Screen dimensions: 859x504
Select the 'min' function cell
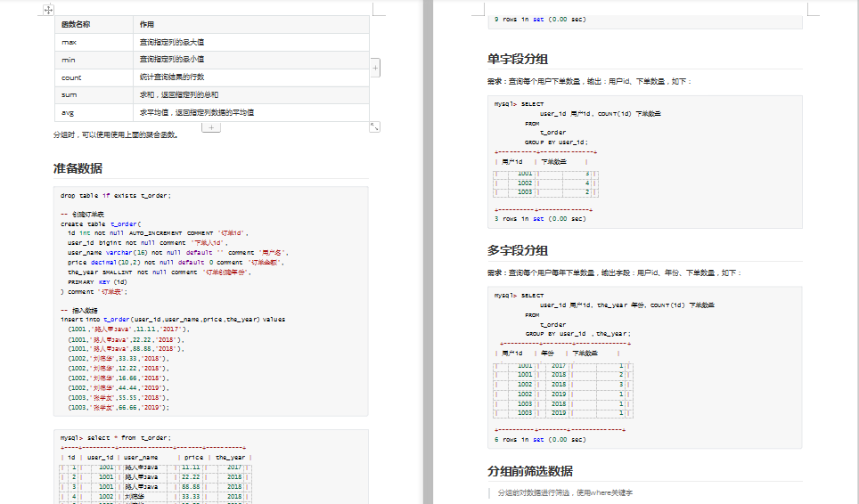pos(94,61)
